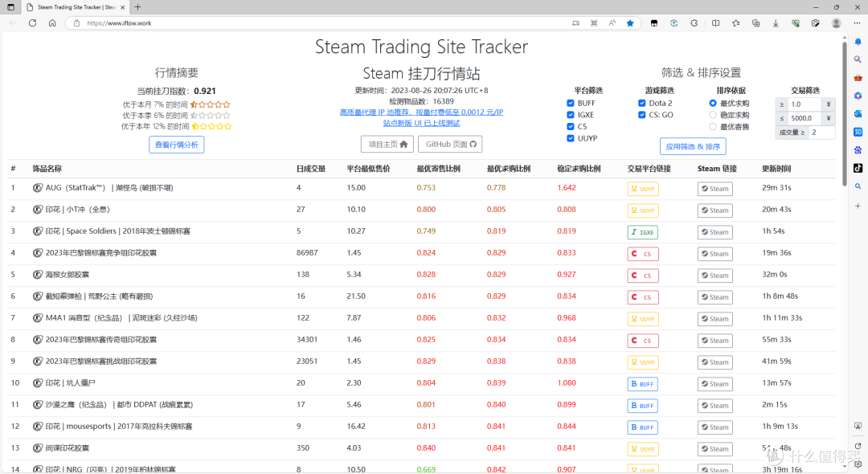Open the sidebar search magnifier icon

point(858,59)
